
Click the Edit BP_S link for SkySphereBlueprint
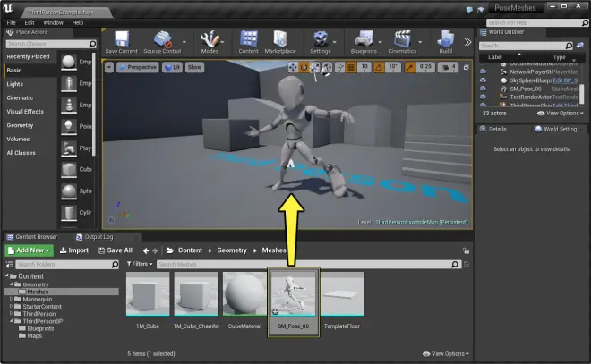pos(565,80)
